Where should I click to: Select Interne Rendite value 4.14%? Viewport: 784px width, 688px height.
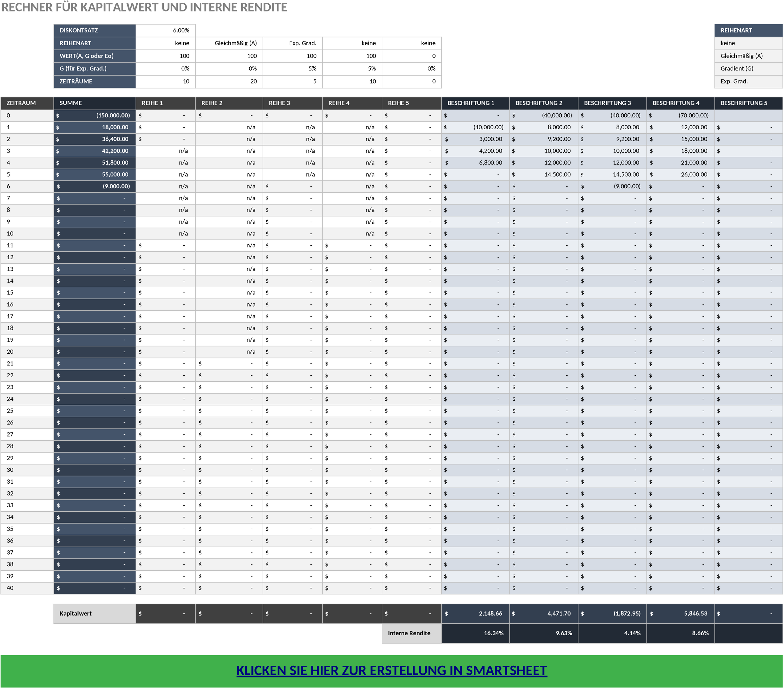[612, 633]
